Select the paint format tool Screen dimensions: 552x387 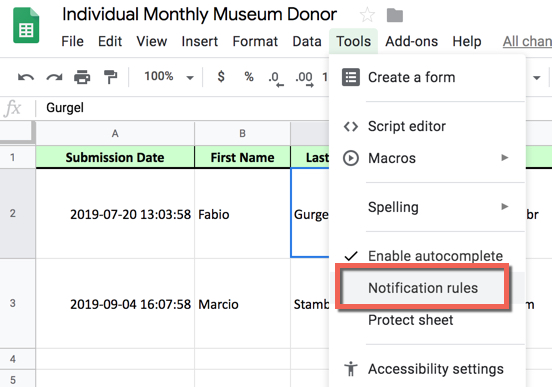(x=110, y=77)
